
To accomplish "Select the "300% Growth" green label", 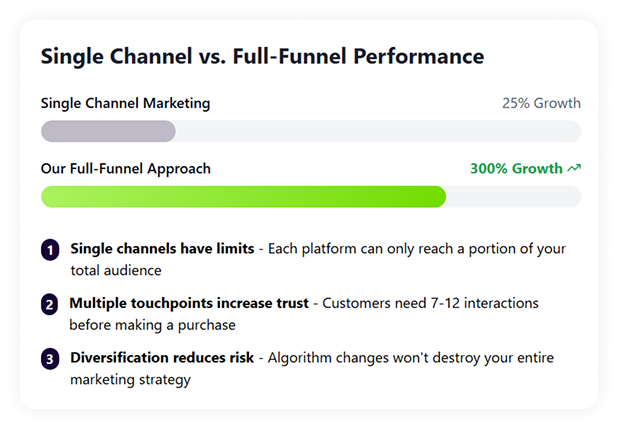I will (516, 169).
